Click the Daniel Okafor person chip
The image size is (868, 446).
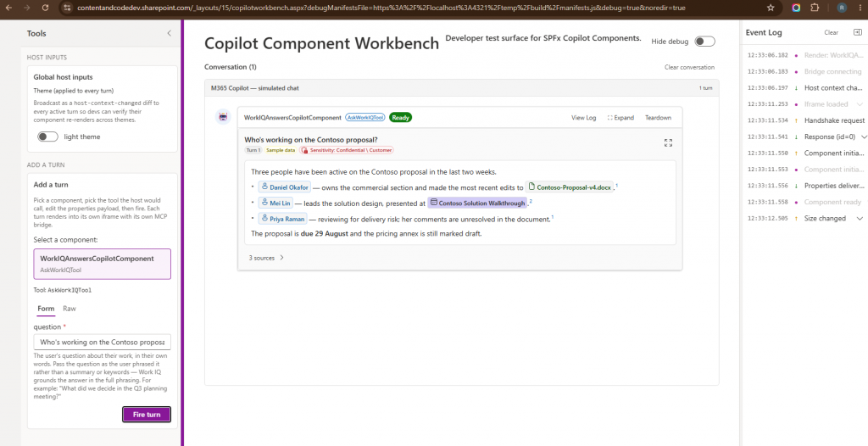tap(285, 187)
